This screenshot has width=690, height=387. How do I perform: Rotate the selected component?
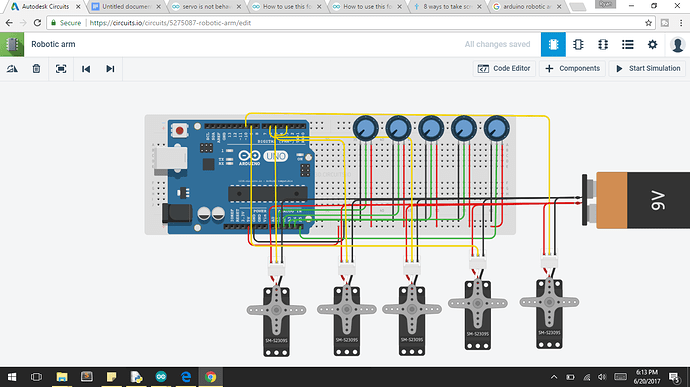pos(12,69)
